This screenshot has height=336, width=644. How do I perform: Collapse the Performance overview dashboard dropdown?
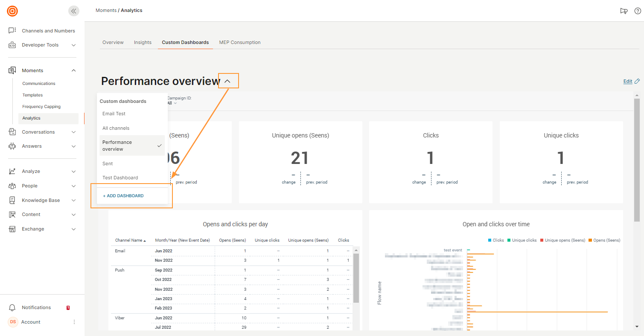tap(228, 81)
